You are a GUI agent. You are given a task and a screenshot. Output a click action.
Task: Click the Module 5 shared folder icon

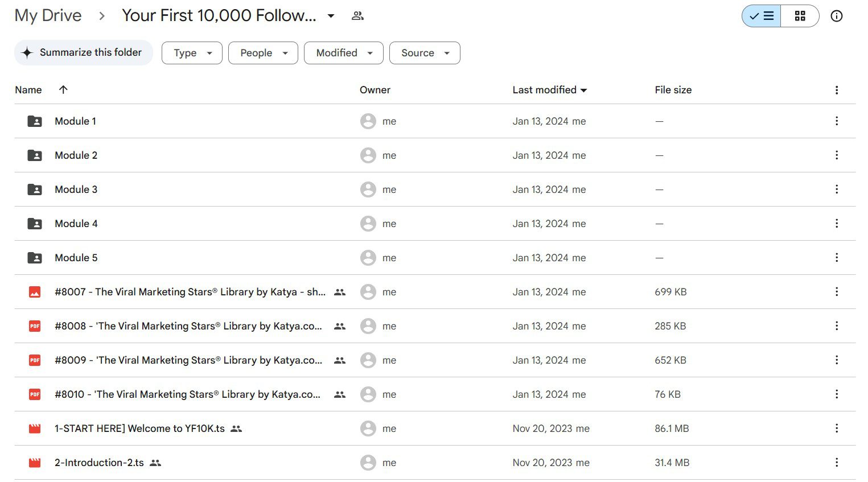coord(35,258)
